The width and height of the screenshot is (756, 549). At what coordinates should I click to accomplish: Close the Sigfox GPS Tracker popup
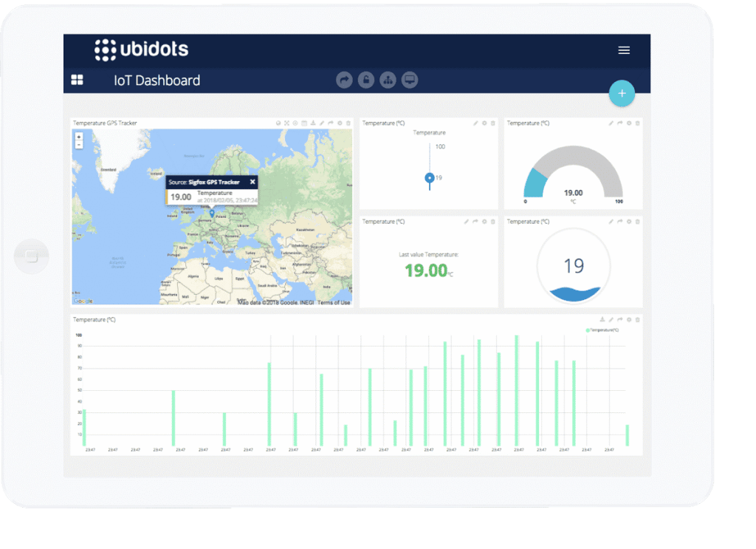click(x=252, y=182)
